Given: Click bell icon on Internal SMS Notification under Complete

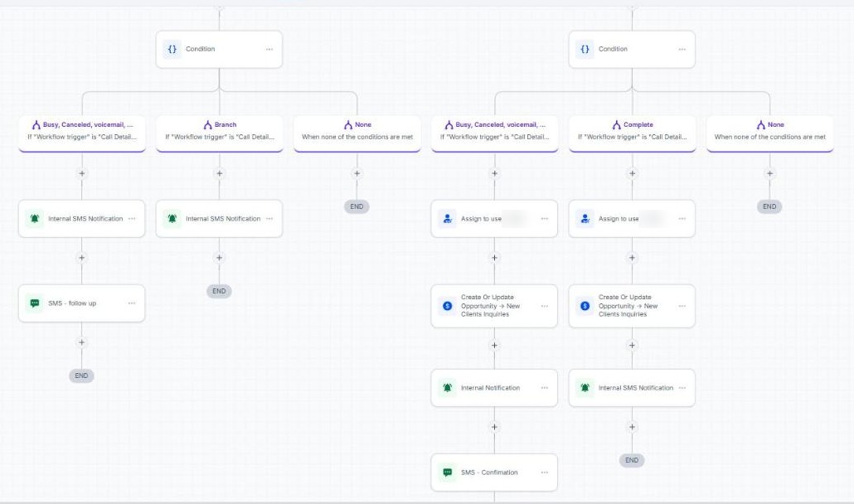Looking at the screenshot, I should click(585, 387).
